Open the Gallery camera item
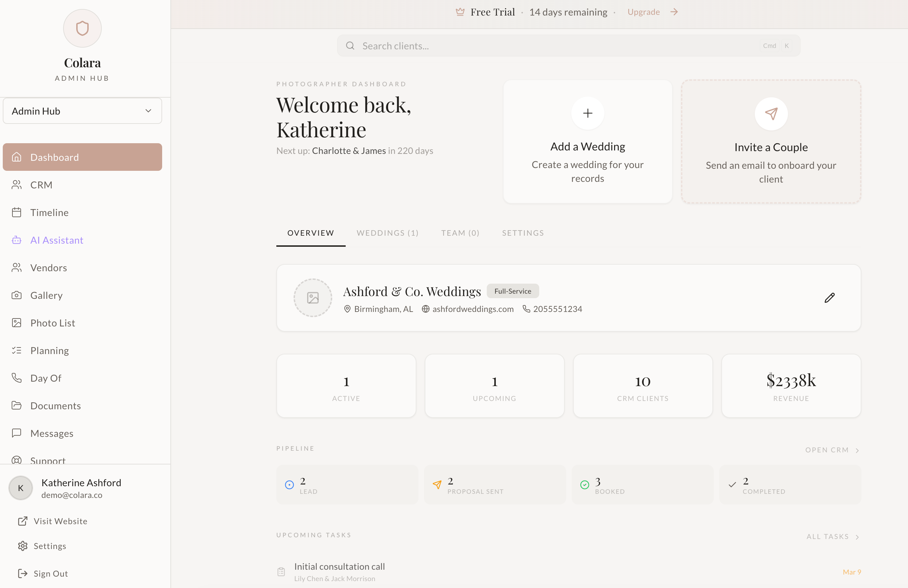This screenshot has width=908, height=588. click(82, 295)
